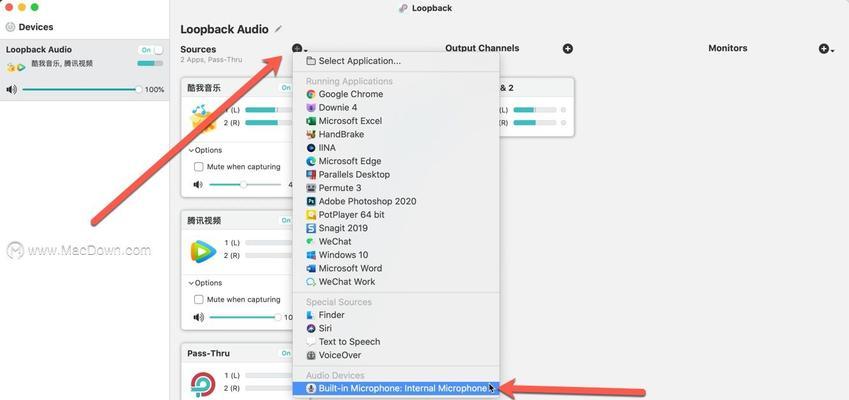Click the 酷我音乐 source speaker icon
Screen dimensions: 849x400
click(x=198, y=185)
